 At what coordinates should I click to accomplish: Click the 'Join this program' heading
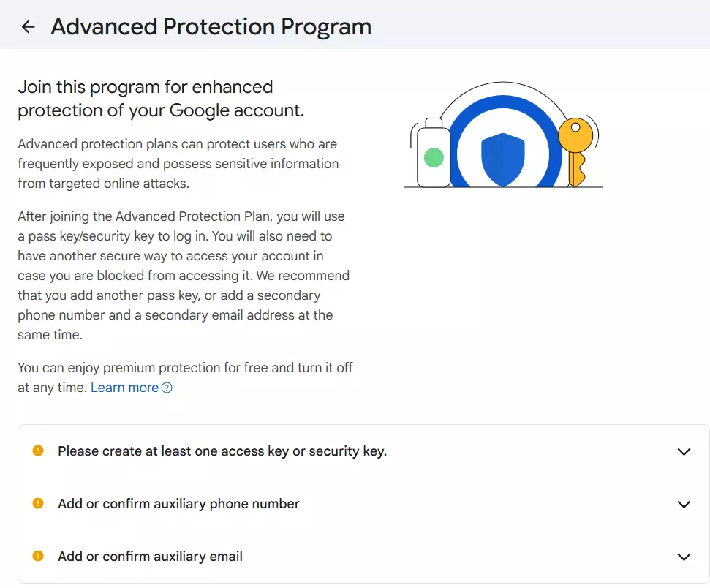pyautogui.click(x=160, y=99)
